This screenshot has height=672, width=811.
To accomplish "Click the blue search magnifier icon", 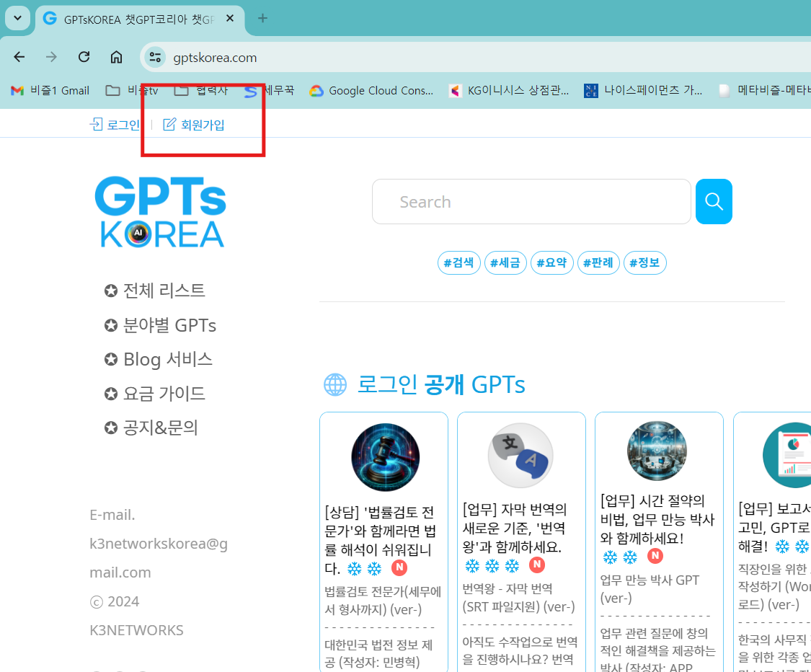I will (x=714, y=201).
